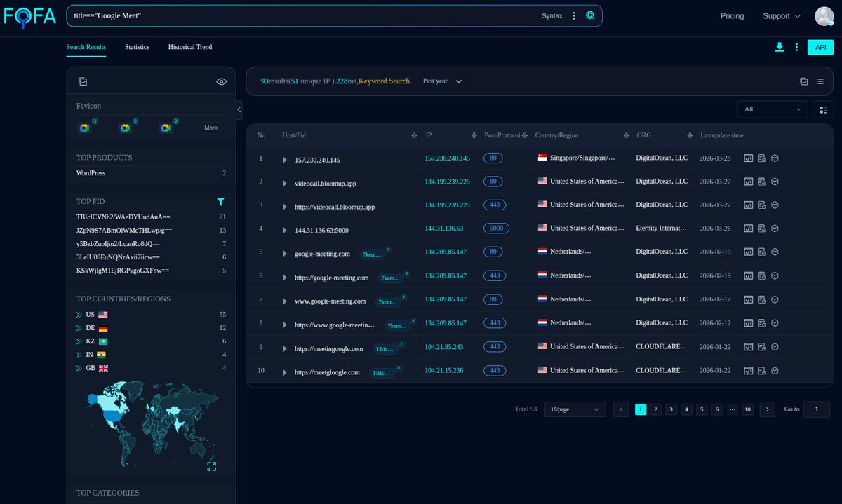
Task: Click sort icon beside Port/Protocol header
Action: 525,135
